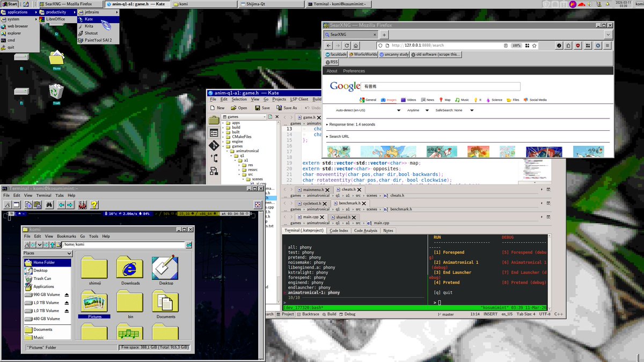This screenshot has height=362, width=644.
Task: Select the Music category in SearXNG
Action: point(462,100)
